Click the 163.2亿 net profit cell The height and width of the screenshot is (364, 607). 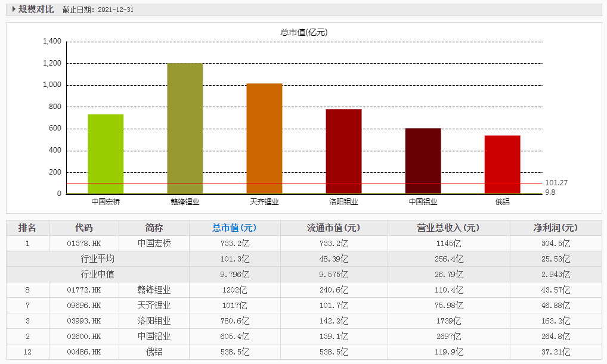[x=556, y=321]
